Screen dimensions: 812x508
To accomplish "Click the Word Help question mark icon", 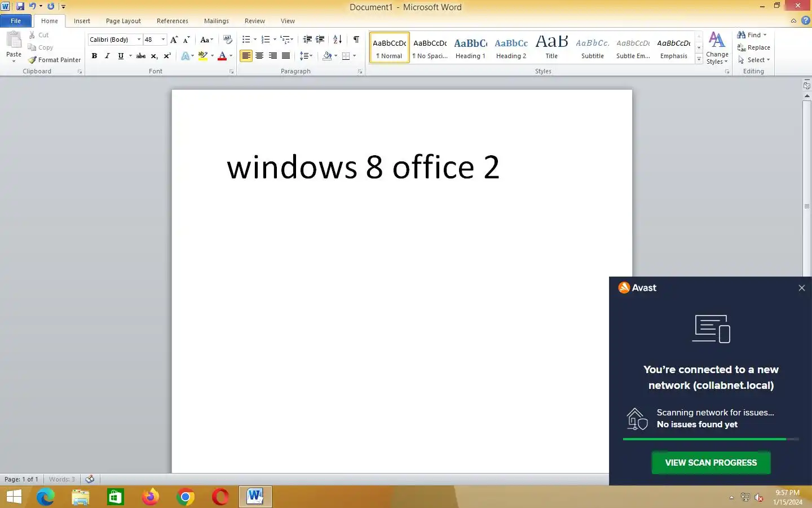I will 805,20.
